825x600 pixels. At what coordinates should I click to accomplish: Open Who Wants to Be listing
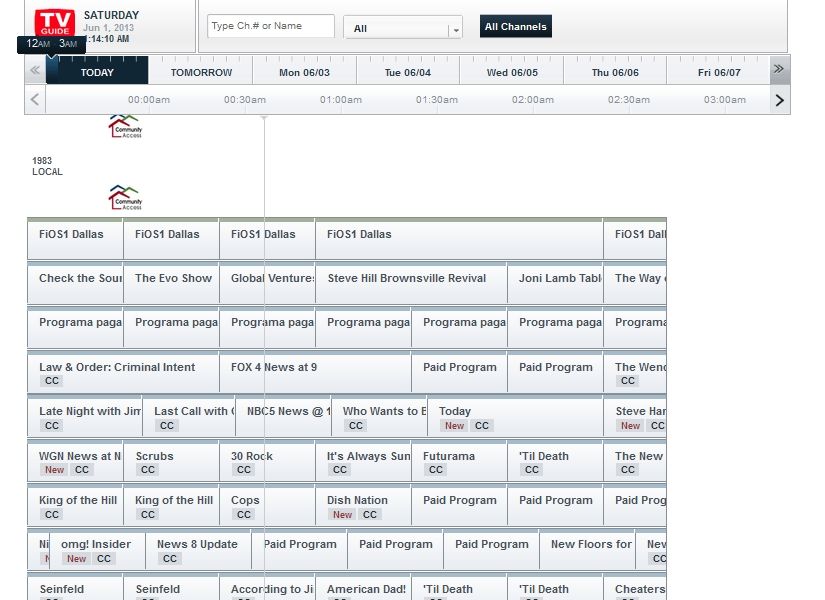pyautogui.click(x=379, y=417)
